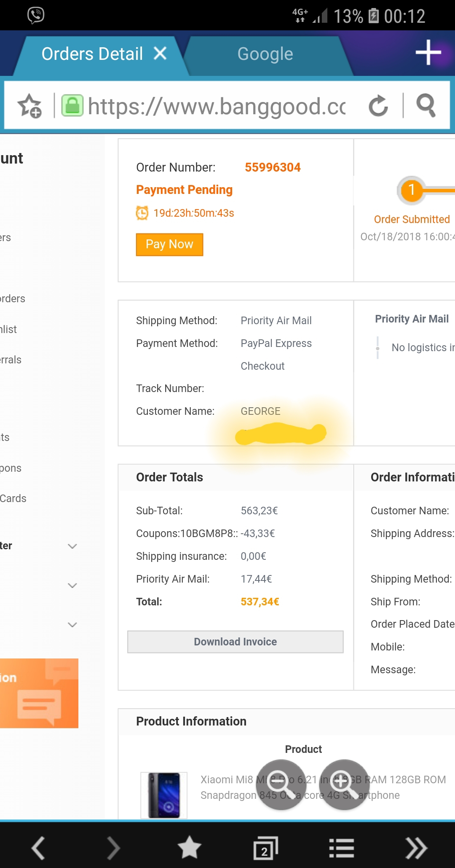Tap the Order Submitted step 1 marker

[412, 190]
